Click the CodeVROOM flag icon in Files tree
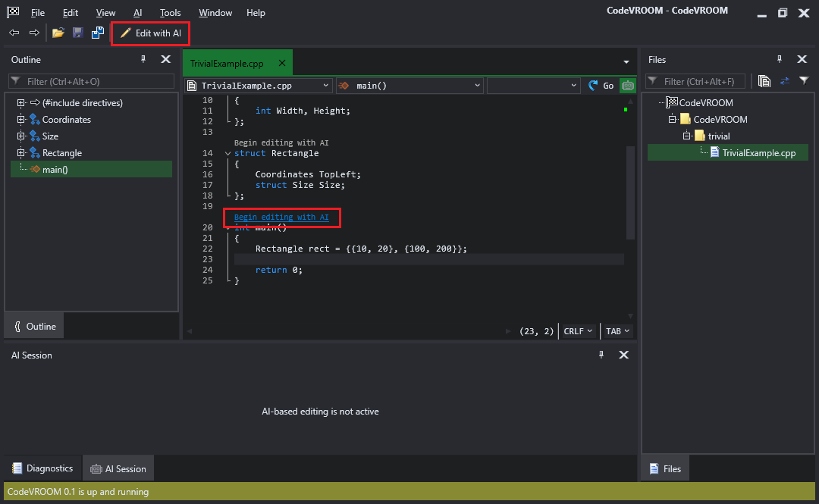 pos(672,102)
